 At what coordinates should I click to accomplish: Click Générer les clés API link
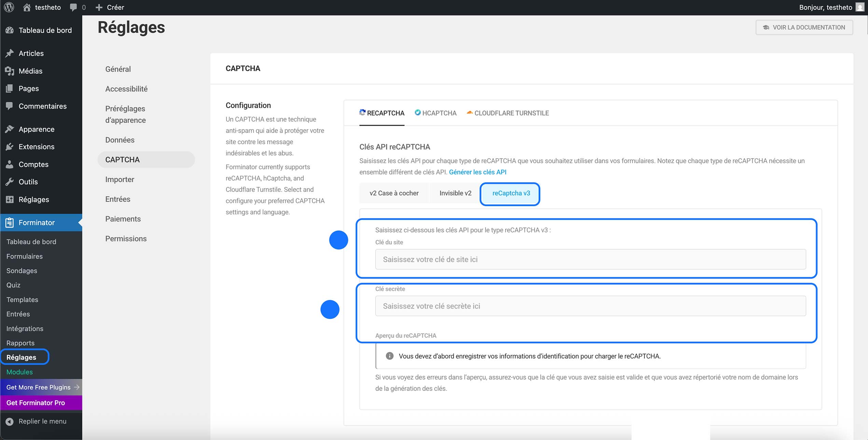coord(477,172)
